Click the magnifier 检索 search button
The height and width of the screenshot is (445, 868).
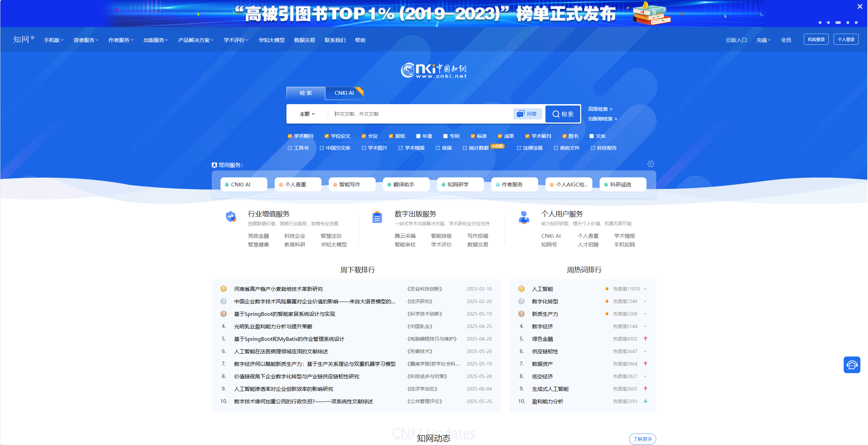point(563,114)
